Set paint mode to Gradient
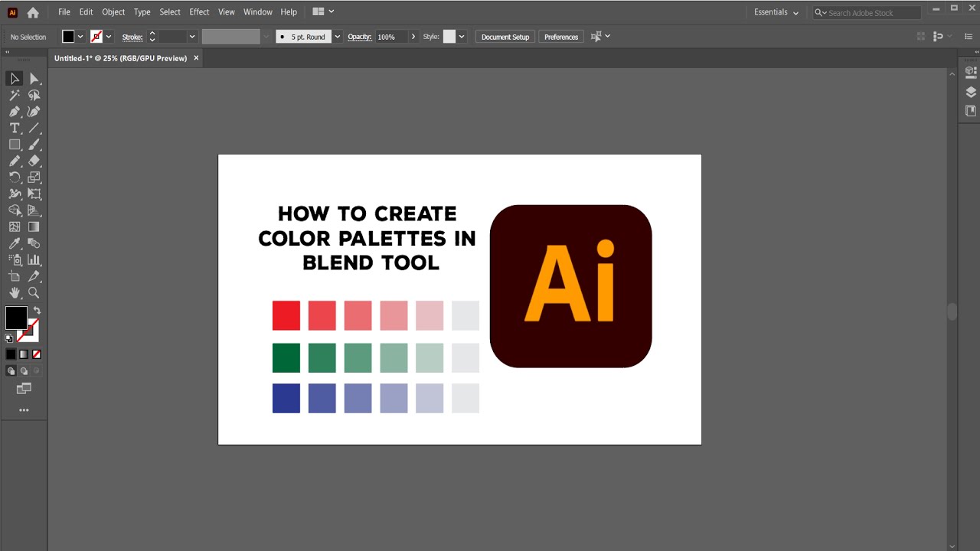 coord(24,354)
